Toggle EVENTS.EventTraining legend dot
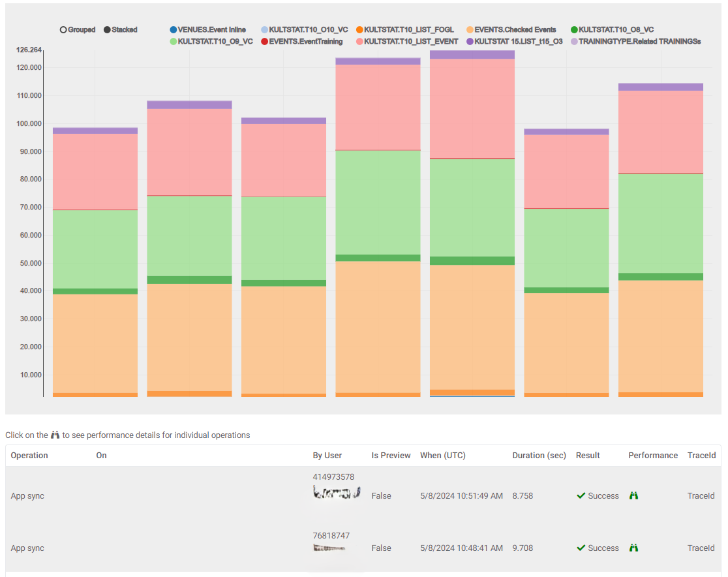 click(265, 41)
